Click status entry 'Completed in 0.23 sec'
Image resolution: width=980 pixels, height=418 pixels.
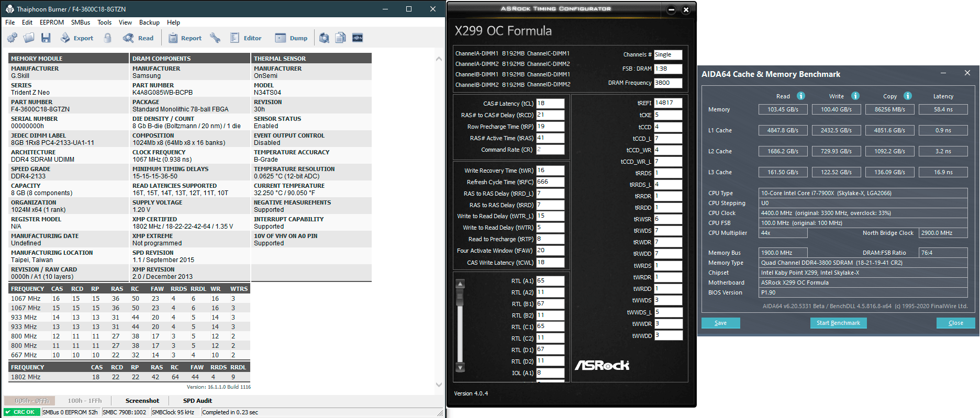[x=230, y=412]
